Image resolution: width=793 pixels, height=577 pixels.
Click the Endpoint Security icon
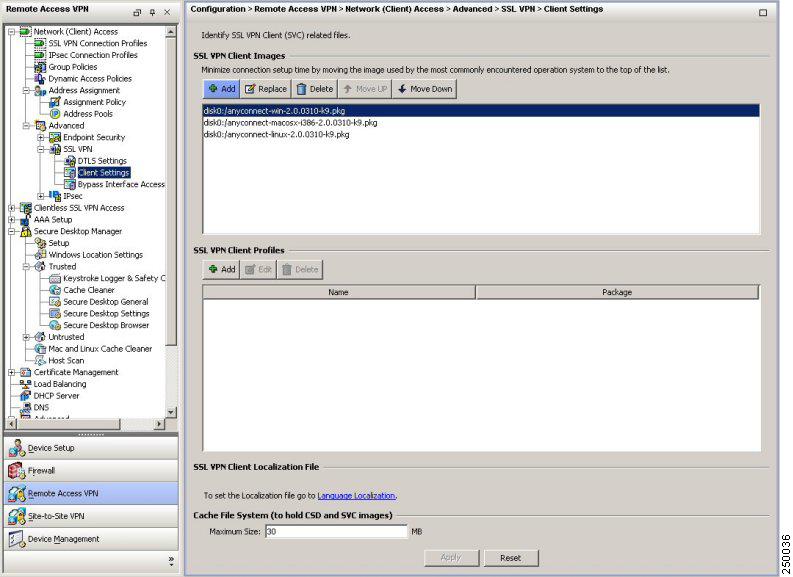tap(55, 138)
